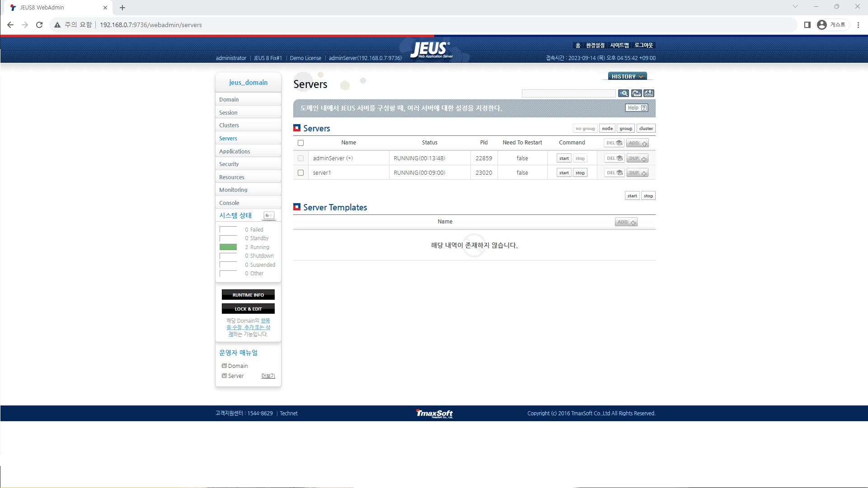Click the search magnifier icon button
868x488 pixels.
pos(624,93)
